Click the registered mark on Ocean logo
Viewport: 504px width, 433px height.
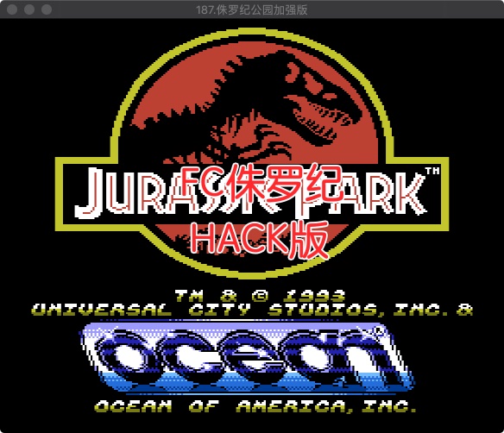379,330
